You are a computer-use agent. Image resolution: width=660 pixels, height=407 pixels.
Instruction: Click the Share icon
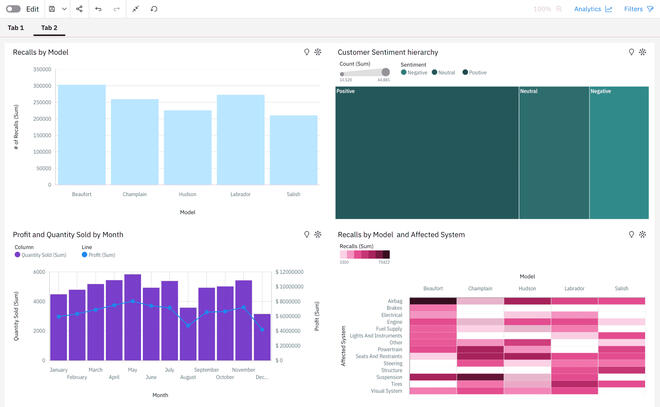[80, 8]
